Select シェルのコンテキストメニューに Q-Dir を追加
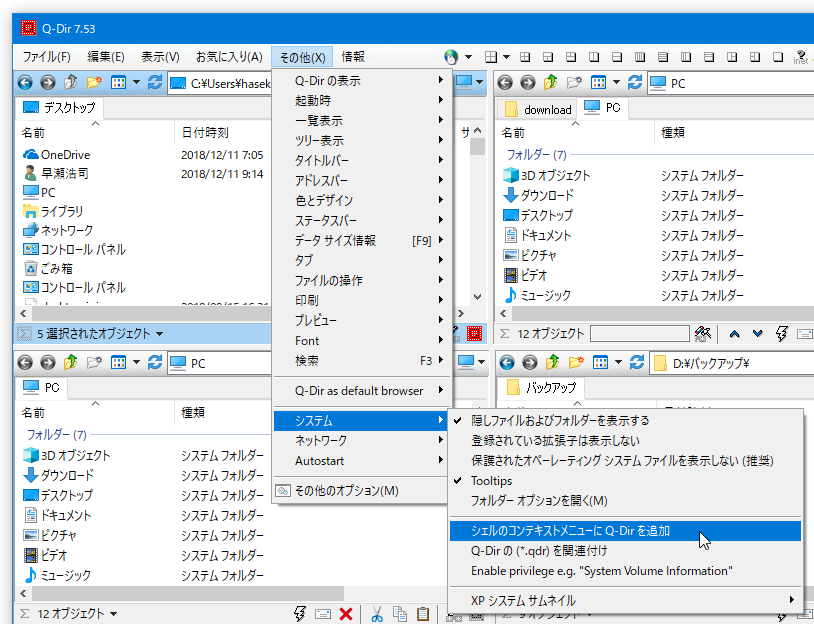Screen dimensions: 814x624 tap(625, 531)
